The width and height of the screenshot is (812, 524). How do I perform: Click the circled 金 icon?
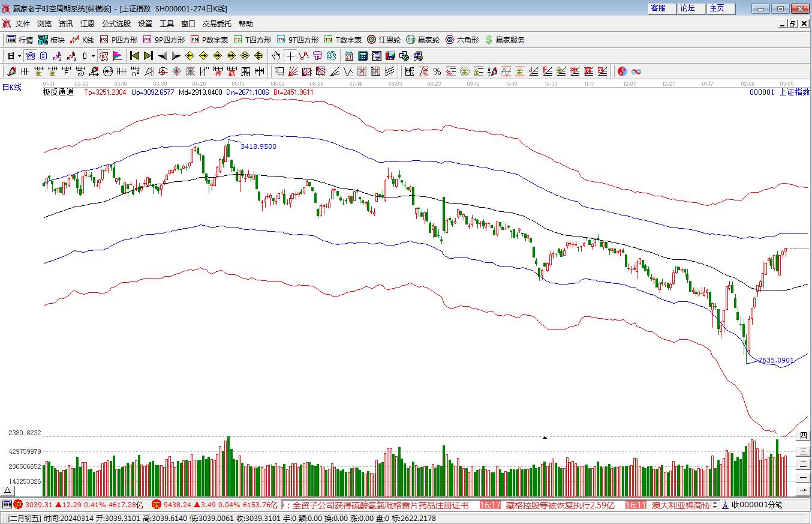point(464,71)
